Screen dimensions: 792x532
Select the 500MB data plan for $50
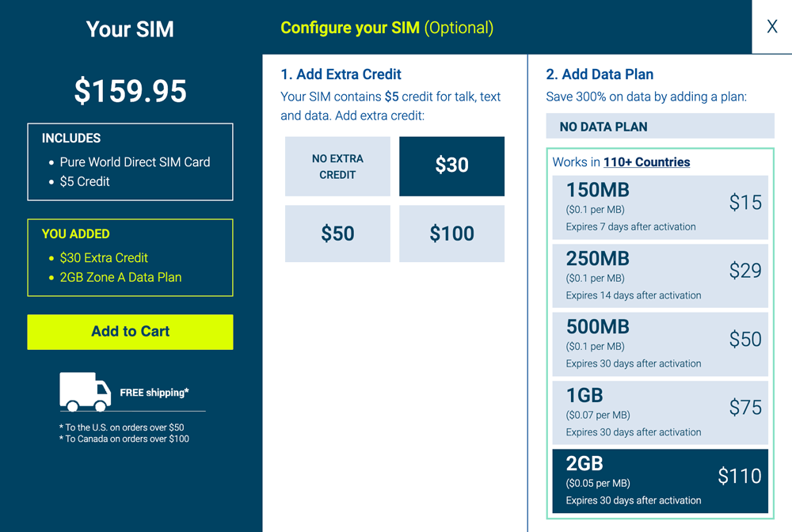(x=660, y=344)
